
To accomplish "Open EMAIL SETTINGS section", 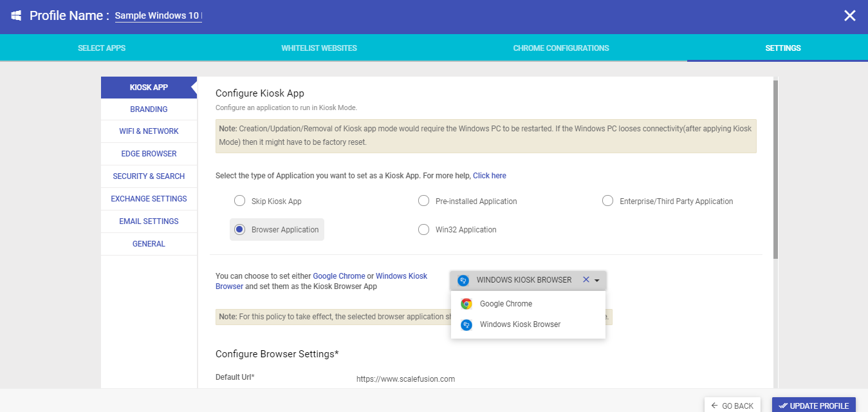I will point(149,221).
